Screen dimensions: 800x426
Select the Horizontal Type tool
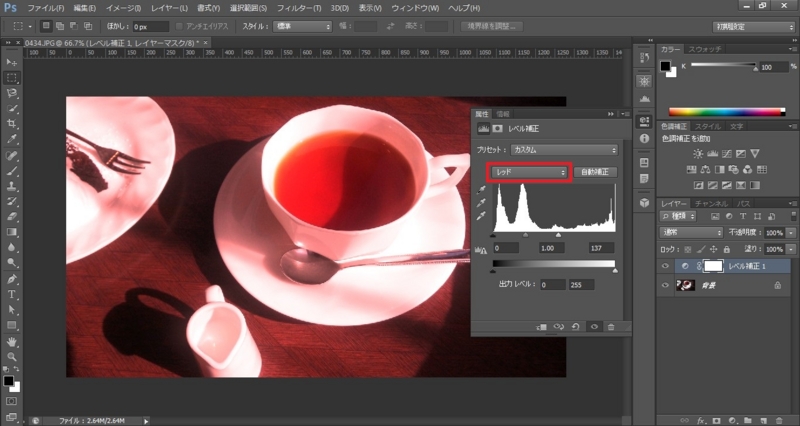click(11, 294)
